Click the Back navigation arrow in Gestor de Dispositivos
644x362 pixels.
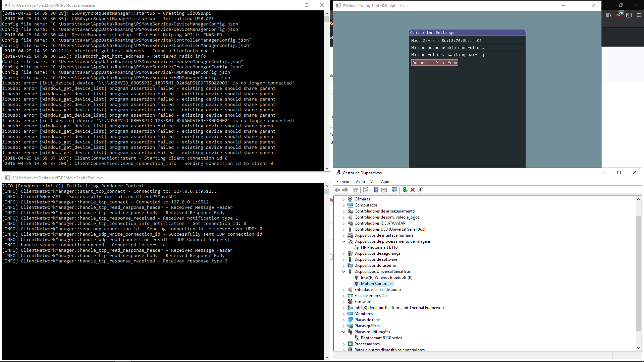pos(338,190)
